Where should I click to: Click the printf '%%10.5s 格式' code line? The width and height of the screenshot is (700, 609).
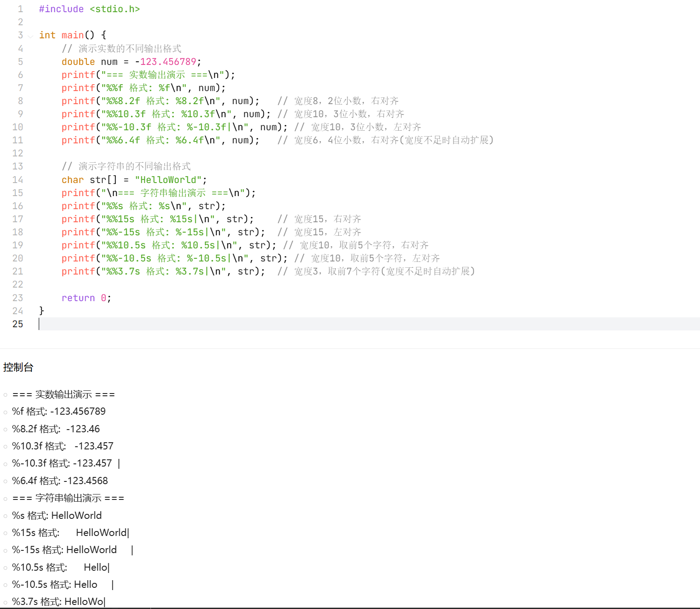tap(169, 245)
